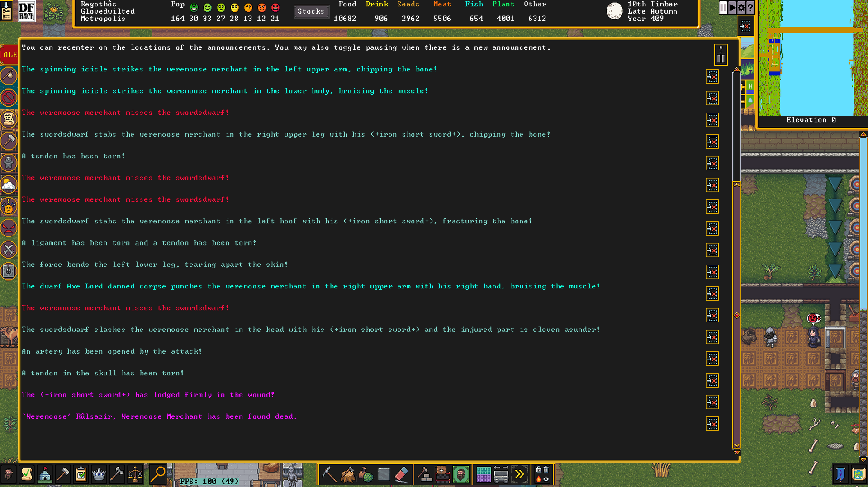Open the crossed swords combat alert
This screenshot has width=868, height=487.
9,250
